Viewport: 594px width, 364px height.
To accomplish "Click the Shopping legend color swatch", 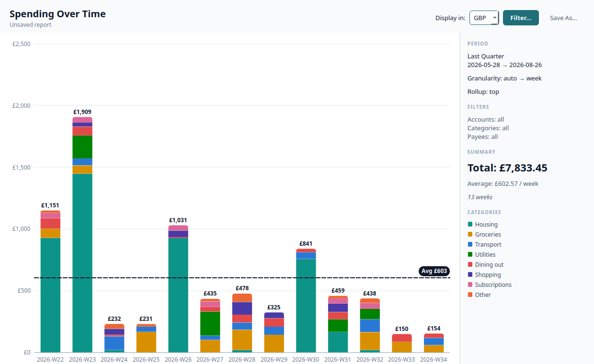I will pyautogui.click(x=470, y=274).
